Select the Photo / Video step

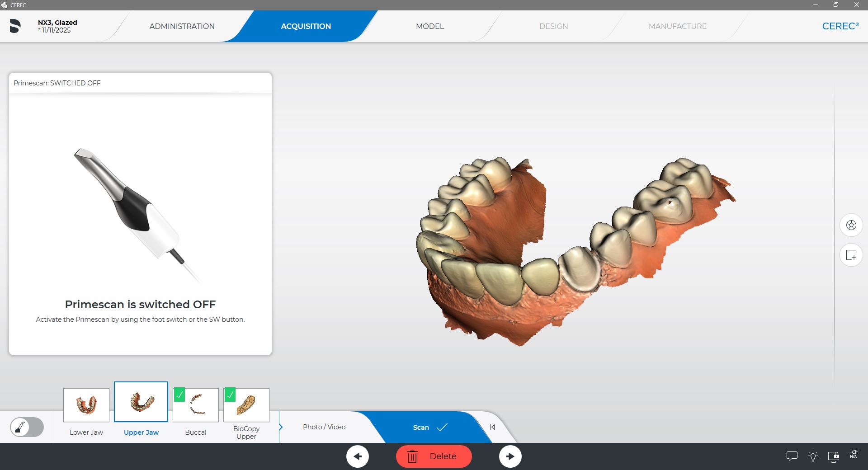pos(324,427)
